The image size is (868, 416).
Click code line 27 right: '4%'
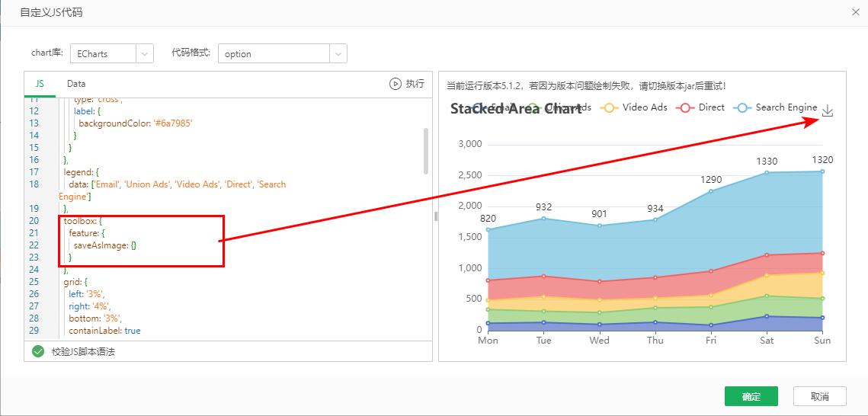pos(89,306)
